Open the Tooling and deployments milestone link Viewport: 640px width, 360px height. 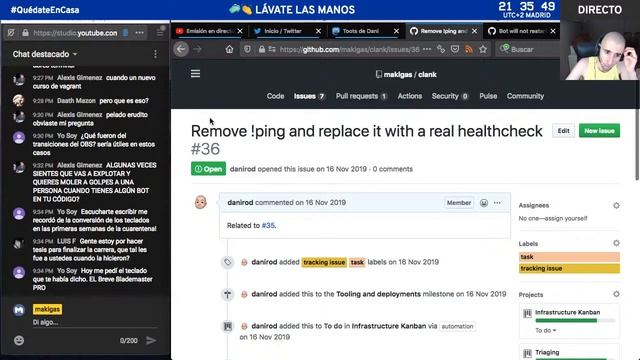click(x=378, y=294)
